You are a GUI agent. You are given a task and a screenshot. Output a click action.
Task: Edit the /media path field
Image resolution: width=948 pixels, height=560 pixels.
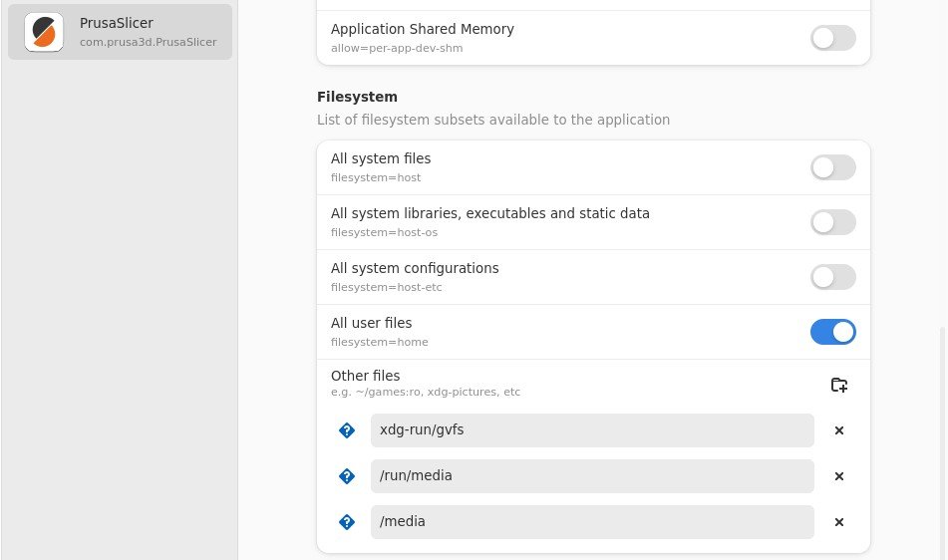pyautogui.click(x=592, y=522)
